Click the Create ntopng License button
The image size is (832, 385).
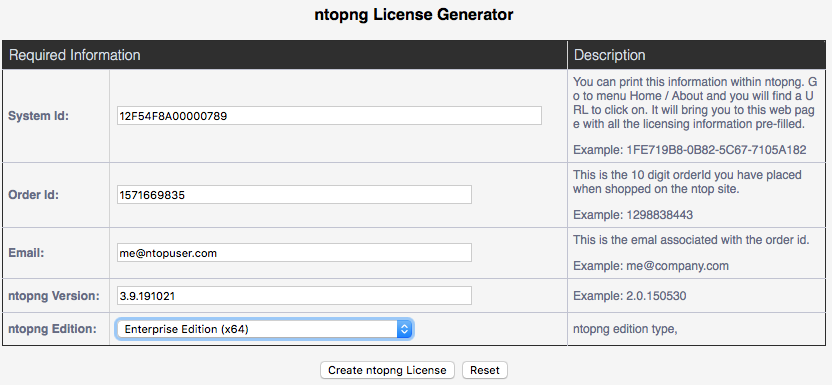pyautogui.click(x=387, y=370)
